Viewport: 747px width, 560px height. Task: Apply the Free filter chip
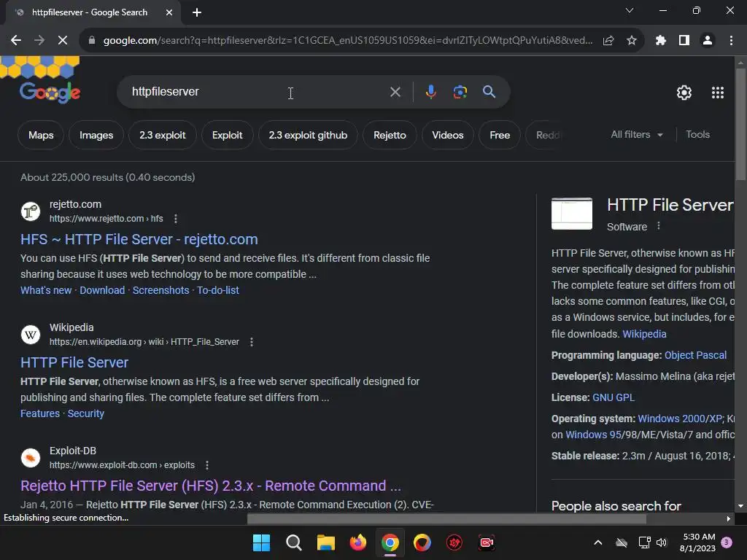pyautogui.click(x=500, y=135)
